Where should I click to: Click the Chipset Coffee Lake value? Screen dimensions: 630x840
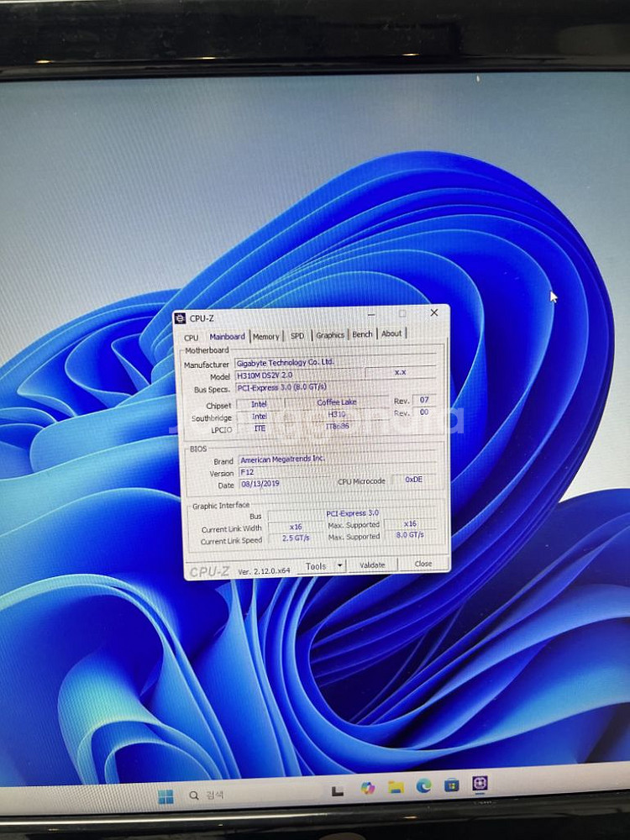tap(337, 402)
